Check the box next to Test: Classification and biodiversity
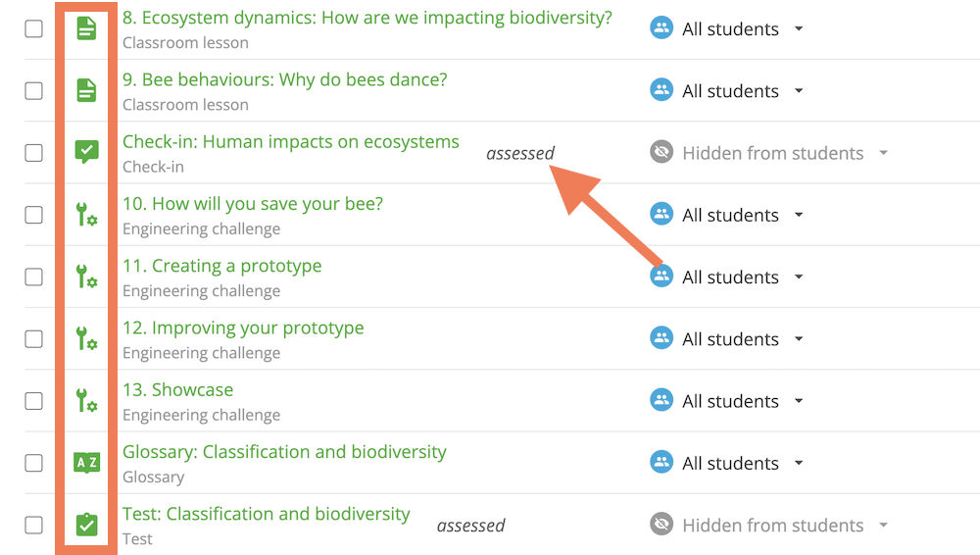The width and height of the screenshot is (980, 555). point(33,525)
